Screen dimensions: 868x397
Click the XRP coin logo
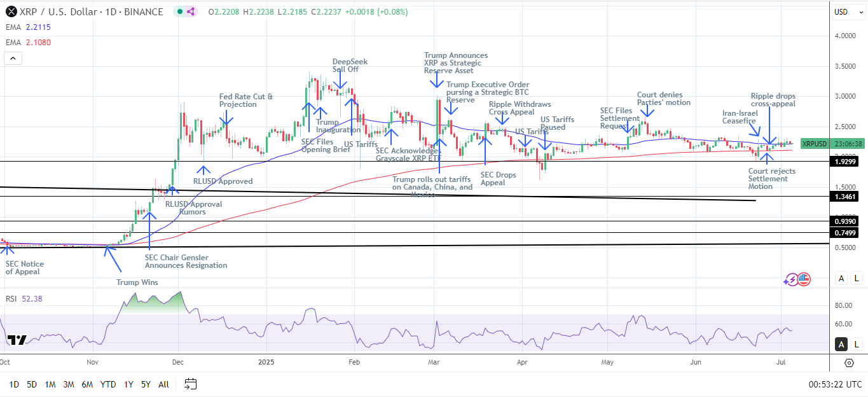[x=10, y=11]
